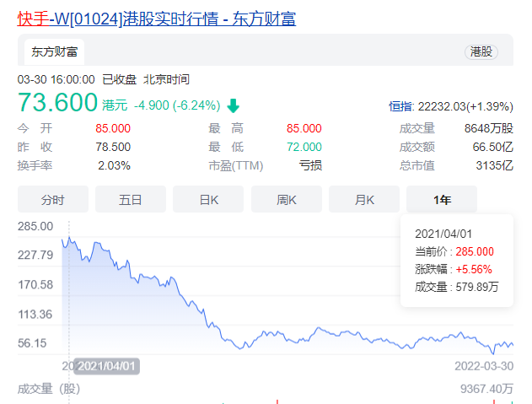Click the 市盈(TTM) value 亏损

click(x=310, y=165)
